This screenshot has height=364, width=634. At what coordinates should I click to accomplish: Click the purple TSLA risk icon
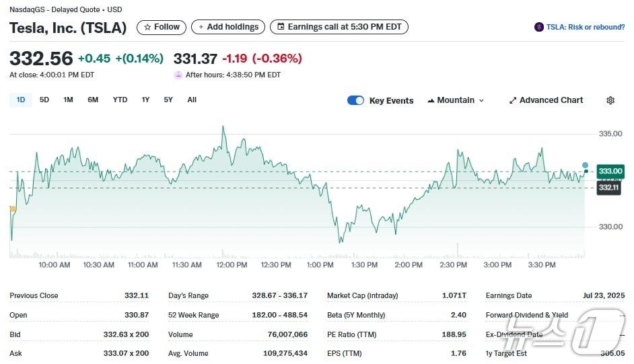tap(538, 27)
